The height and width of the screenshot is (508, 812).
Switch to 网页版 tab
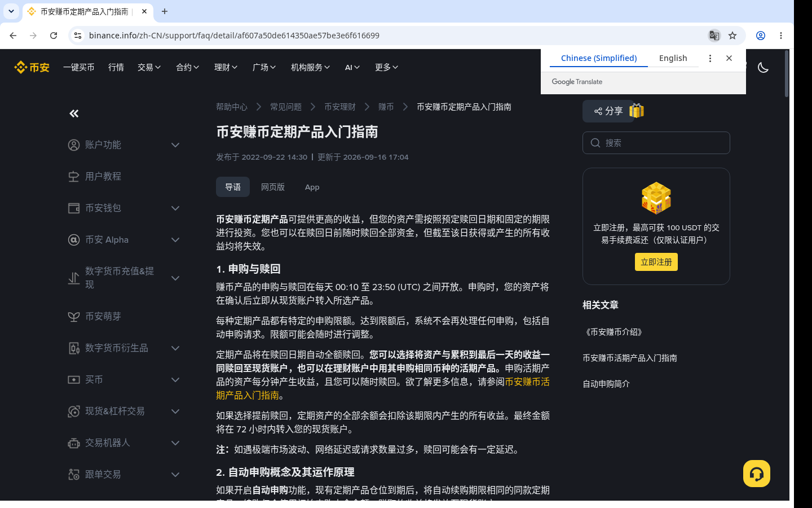pyautogui.click(x=273, y=187)
